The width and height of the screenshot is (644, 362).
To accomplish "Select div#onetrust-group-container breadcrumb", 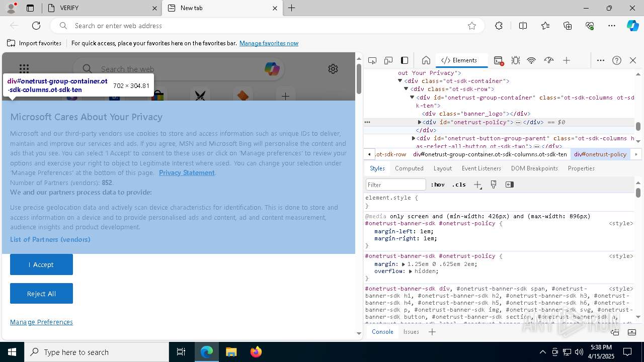I will click(490, 154).
